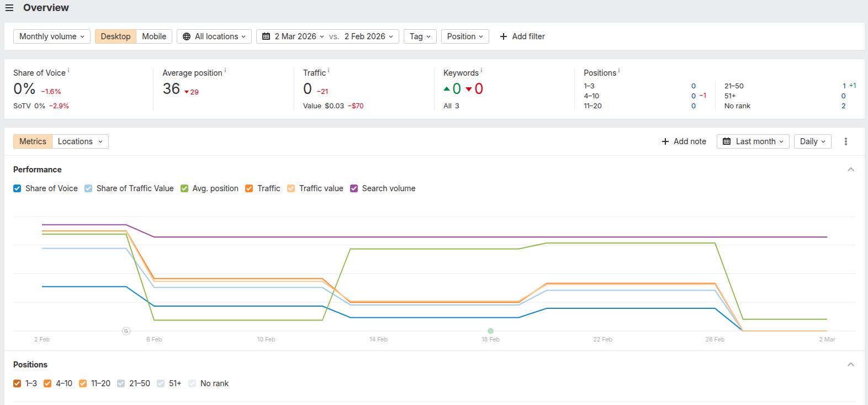Open the hamburger menu next to Overview
Screen dimensions: 868x405
pos(9,8)
